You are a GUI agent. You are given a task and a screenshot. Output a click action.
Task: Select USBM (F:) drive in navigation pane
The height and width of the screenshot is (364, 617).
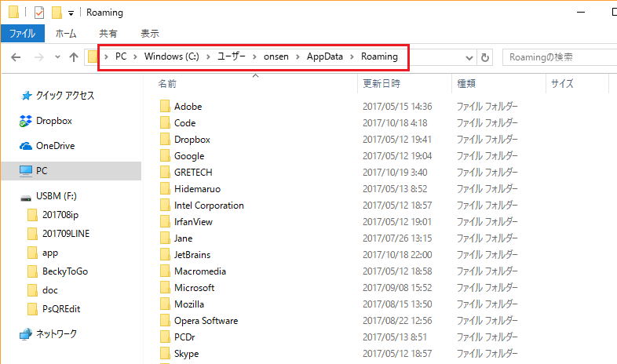49,196
